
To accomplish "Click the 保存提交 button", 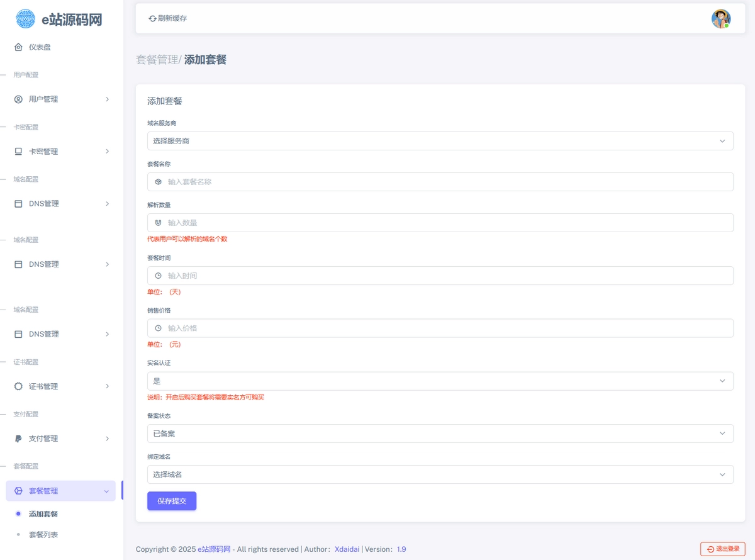I will coord(172,501).
